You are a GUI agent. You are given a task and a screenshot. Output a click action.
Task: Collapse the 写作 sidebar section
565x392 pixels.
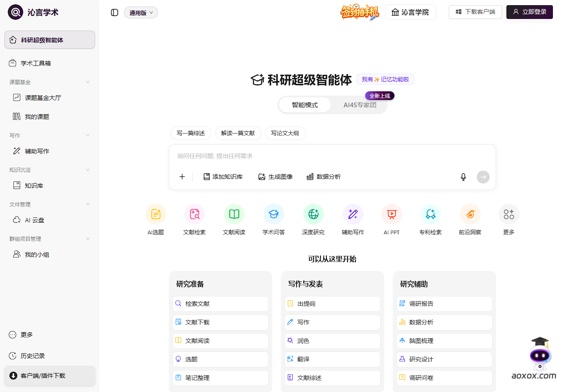[x=88, y=135]
